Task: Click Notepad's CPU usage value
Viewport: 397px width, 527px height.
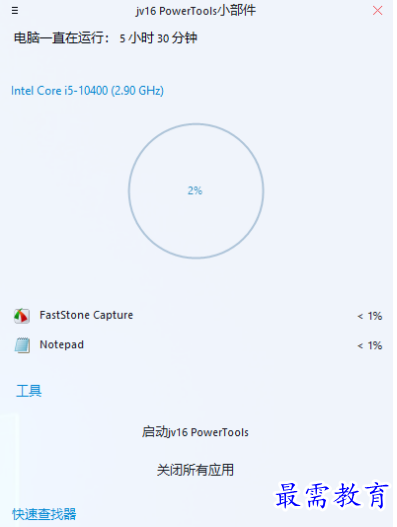Action: pos(369,346)
